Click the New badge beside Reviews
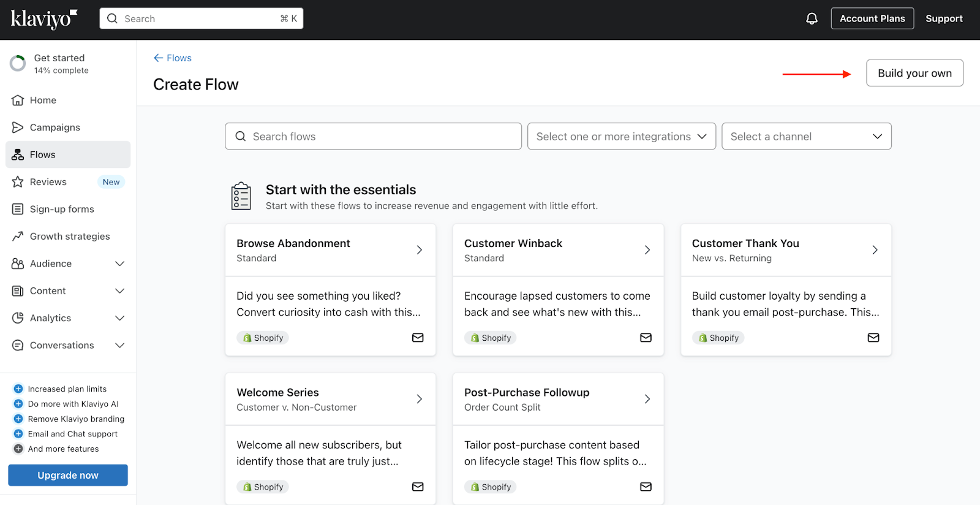 111,182
